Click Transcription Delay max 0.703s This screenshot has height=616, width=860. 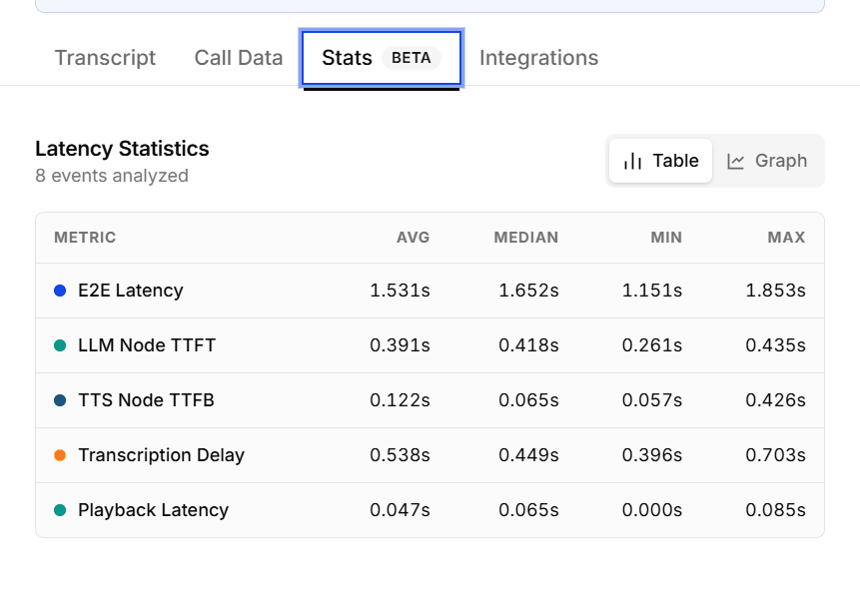(x=775, y=455)
